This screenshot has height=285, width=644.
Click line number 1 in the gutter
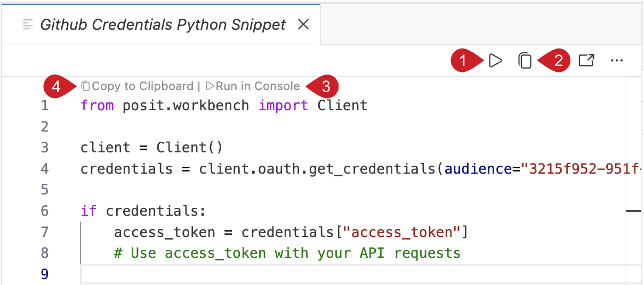[x=44, y=105]
